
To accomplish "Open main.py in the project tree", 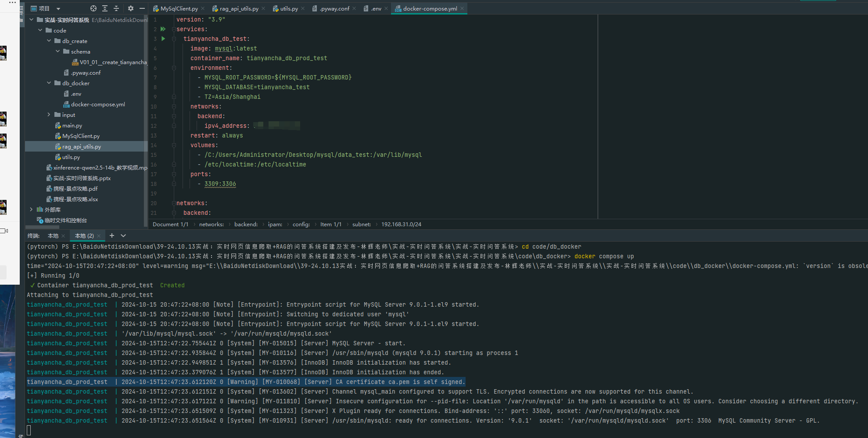I will click(72, 126).
